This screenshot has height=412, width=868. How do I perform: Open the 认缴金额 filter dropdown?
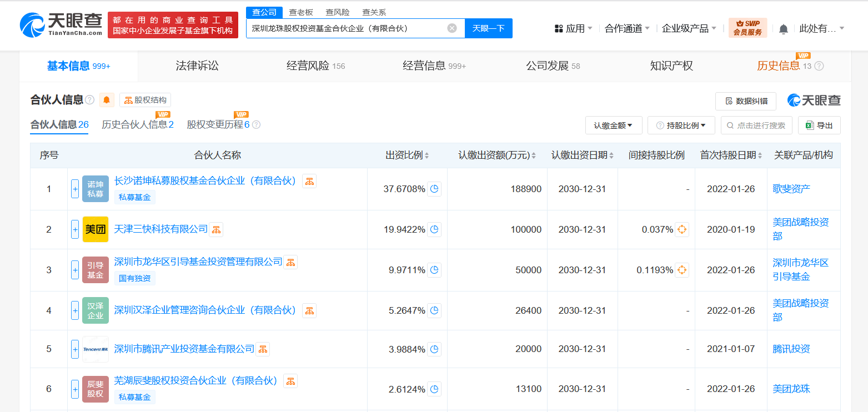point(613,125)
